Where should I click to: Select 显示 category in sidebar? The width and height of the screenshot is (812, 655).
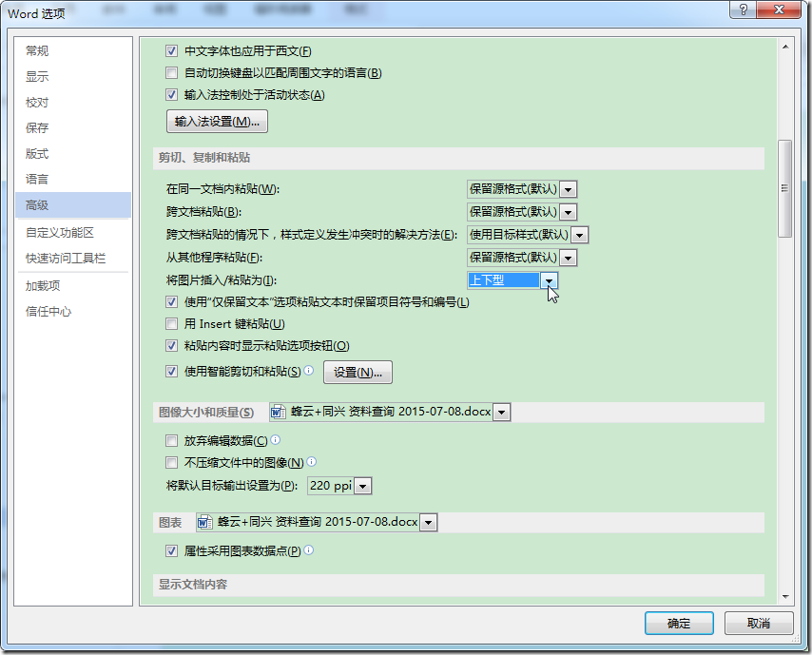click(73, 77)
